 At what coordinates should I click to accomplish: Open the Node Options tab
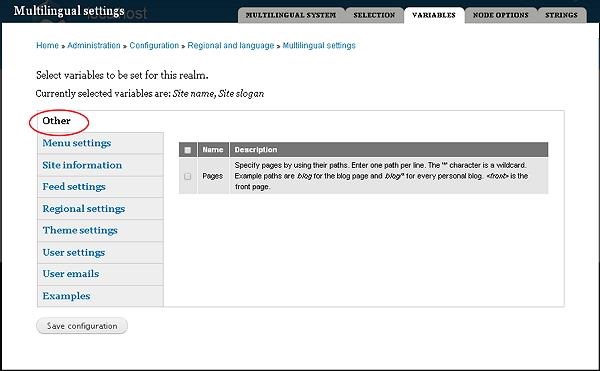(501, 15)
